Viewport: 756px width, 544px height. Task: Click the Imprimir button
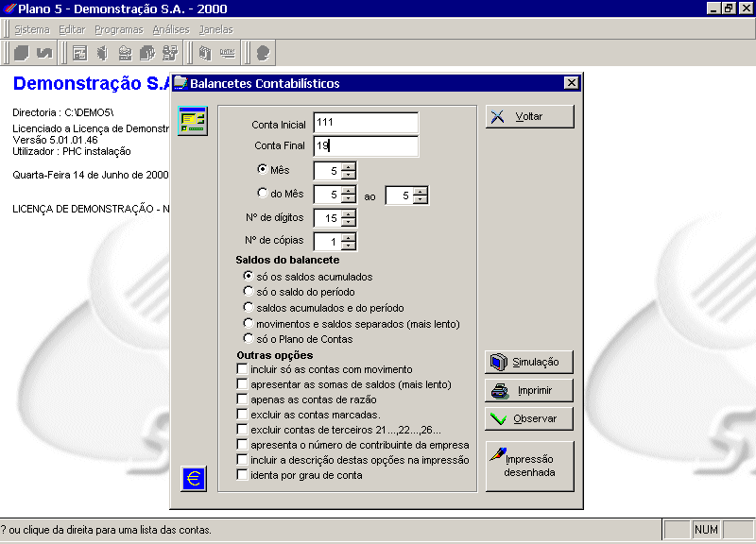click(529, 390)
